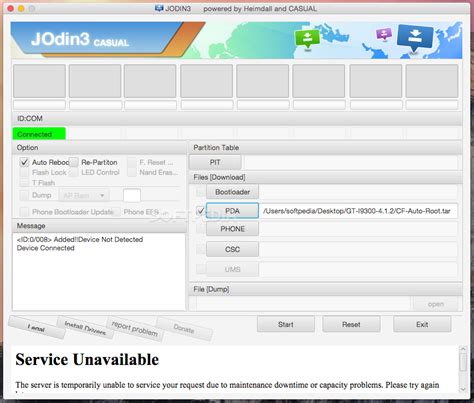
Task: Click the CSC button
Action: point(232,249)
